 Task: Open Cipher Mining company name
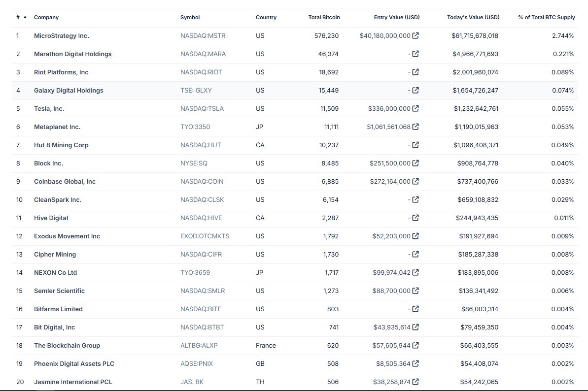tap(55, 255)
